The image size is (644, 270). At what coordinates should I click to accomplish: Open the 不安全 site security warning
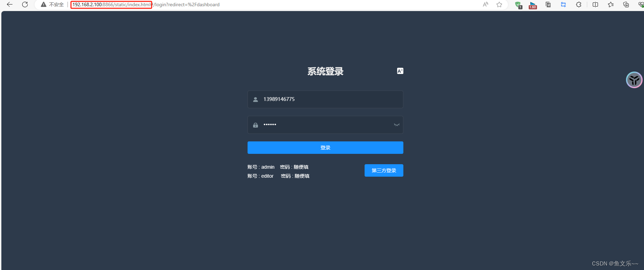coord(53,4)
